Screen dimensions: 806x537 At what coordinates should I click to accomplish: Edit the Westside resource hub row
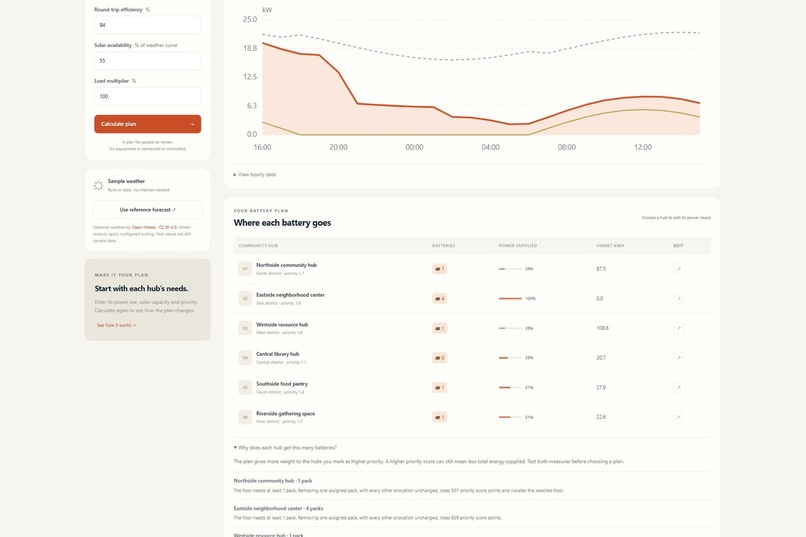click(x=679, y=328)
